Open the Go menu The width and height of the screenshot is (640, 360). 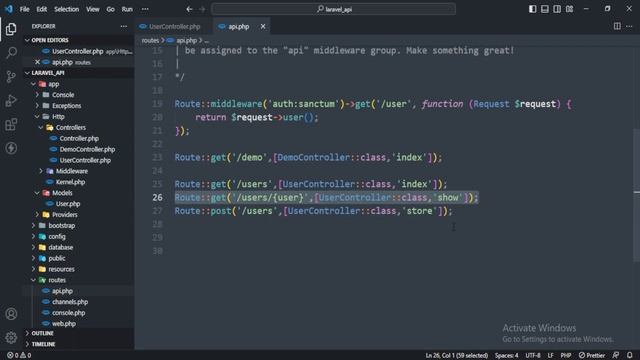click(x=111, y=9)
